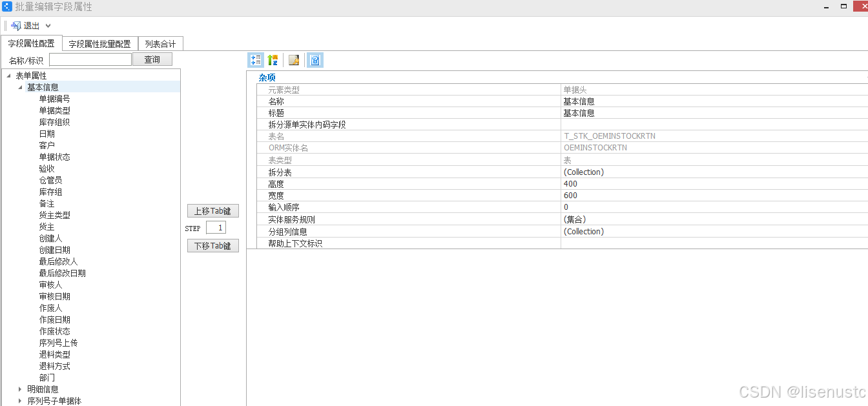Select the 基本信息 tree item
The image size is (868, 406).
tap(43, 87)
